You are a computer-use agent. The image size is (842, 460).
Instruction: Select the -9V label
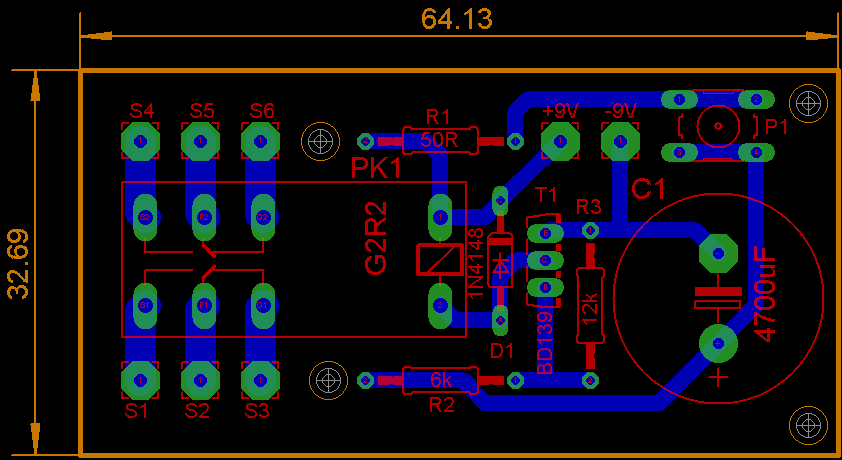[x=620, y=112]
